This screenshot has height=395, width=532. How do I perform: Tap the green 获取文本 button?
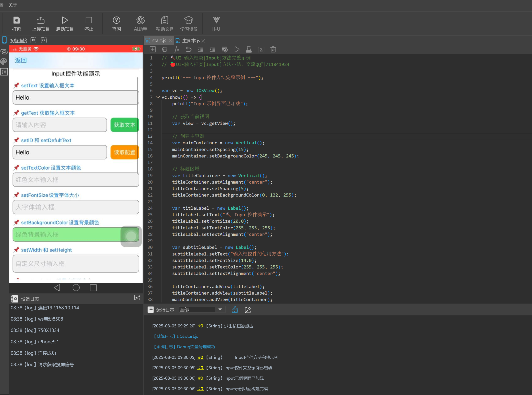click(124, 125)
